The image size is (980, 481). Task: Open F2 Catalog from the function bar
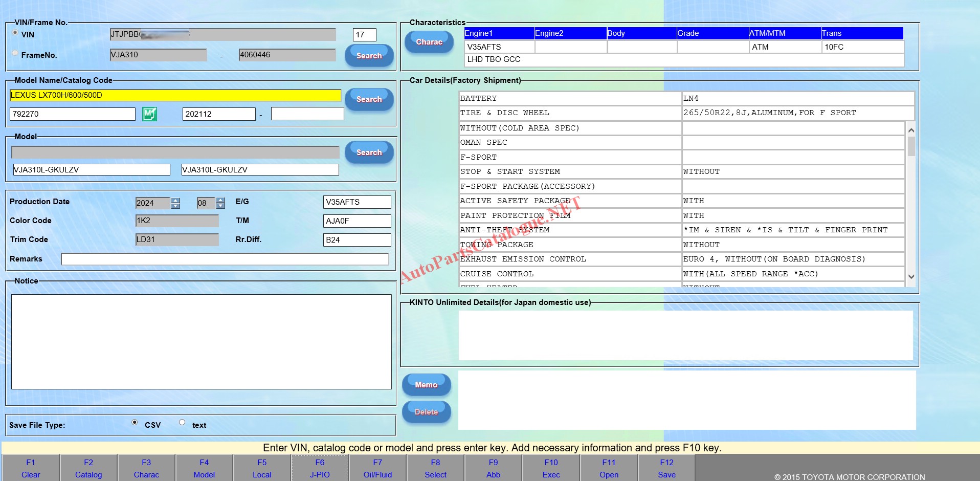[x=88, y=468]
